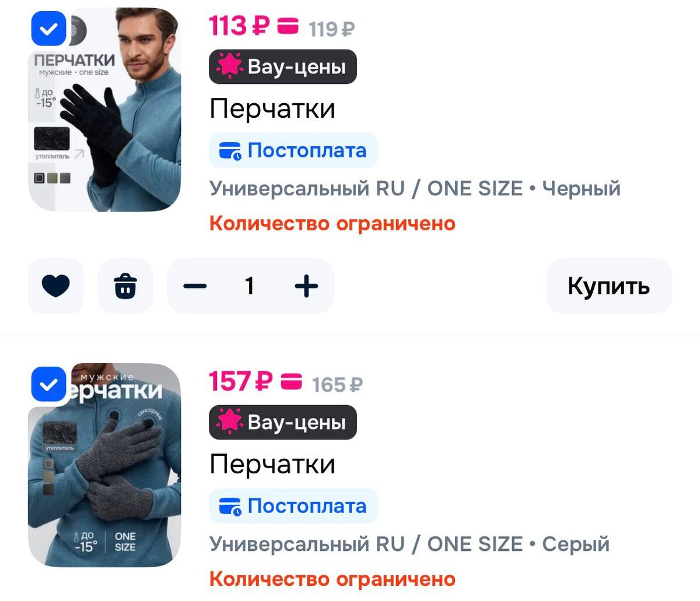This screenshot has height=601, width=700.
Task: Click the 113 ₽ price of black gloves
Action: pos(240,26)
